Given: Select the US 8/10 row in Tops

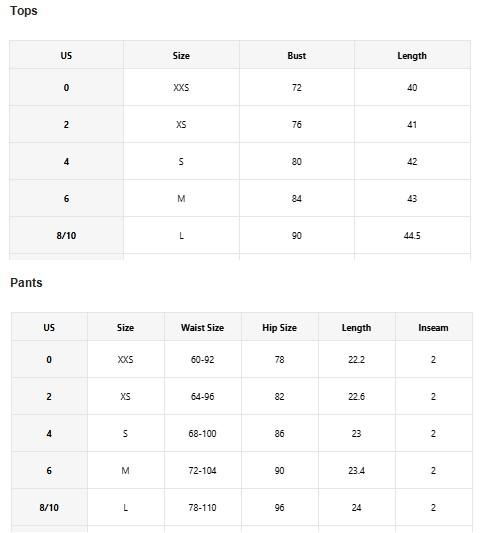Looking at the screenshot, I should [240, 235].
